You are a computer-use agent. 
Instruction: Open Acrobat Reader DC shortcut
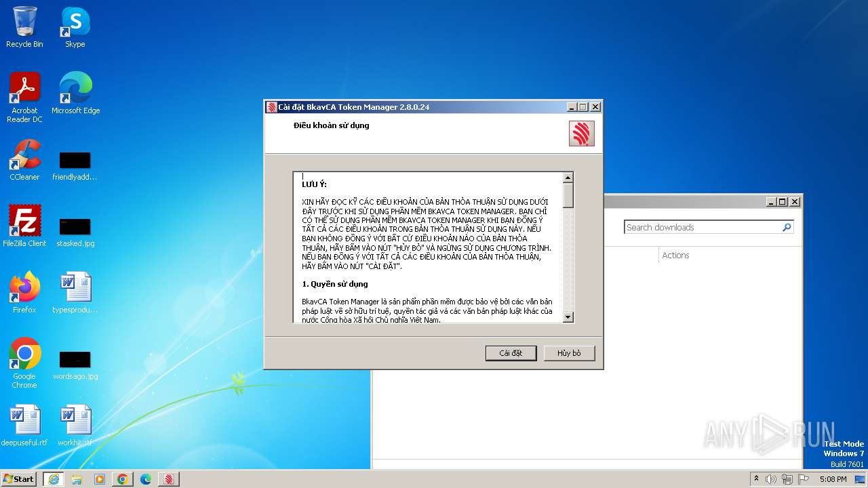coord(24,98)
